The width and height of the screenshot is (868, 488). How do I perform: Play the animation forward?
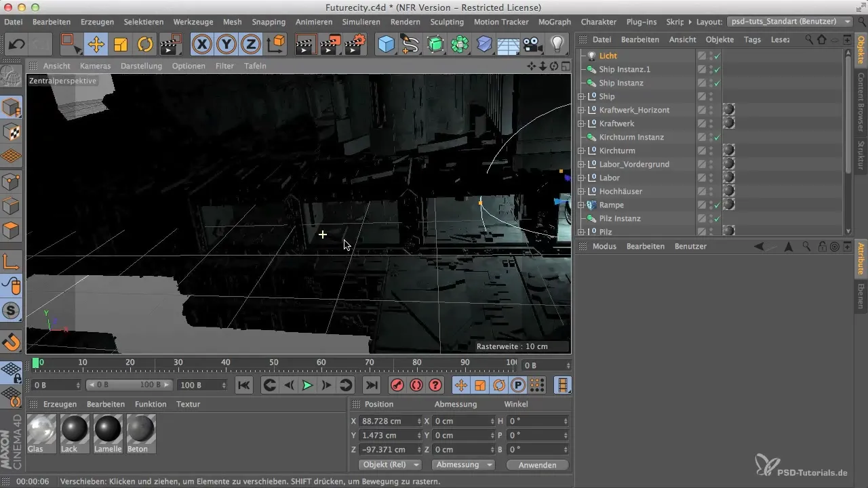(307, 385)
